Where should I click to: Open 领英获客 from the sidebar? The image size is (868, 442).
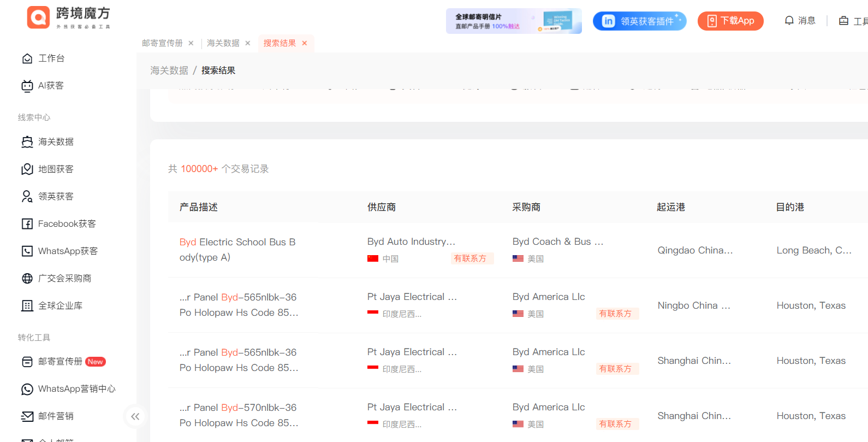pos(55,197)
